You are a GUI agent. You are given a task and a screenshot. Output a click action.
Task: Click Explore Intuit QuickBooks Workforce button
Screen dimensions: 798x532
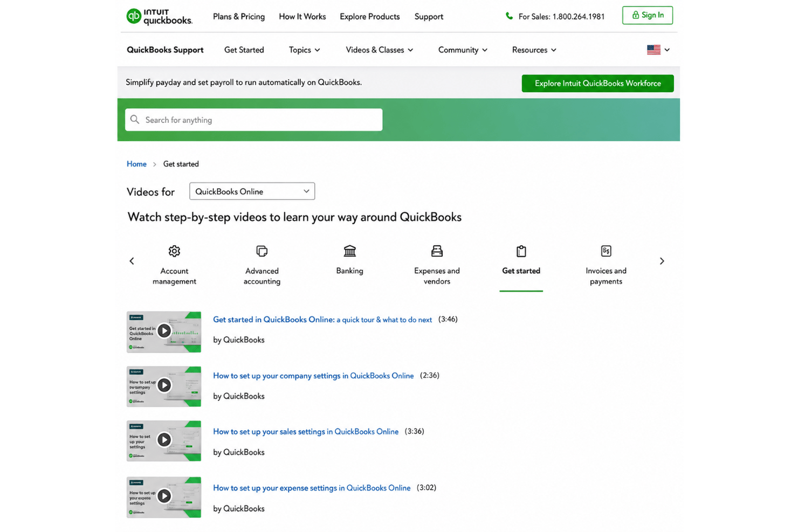pyautogui.click(x=597, y=84)
